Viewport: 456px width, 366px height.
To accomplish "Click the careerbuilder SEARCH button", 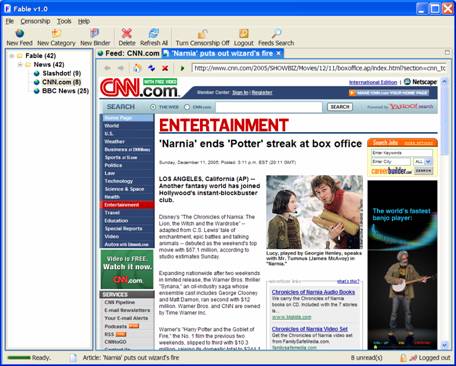I will (423, 171).
